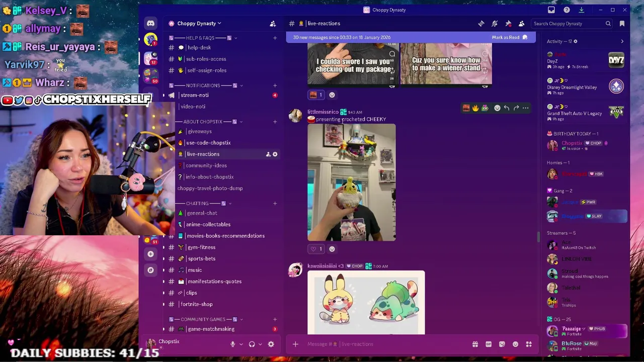
Task: Reply to littlemissnico's message
Action: pyautogui.click(x=507, y=108)
